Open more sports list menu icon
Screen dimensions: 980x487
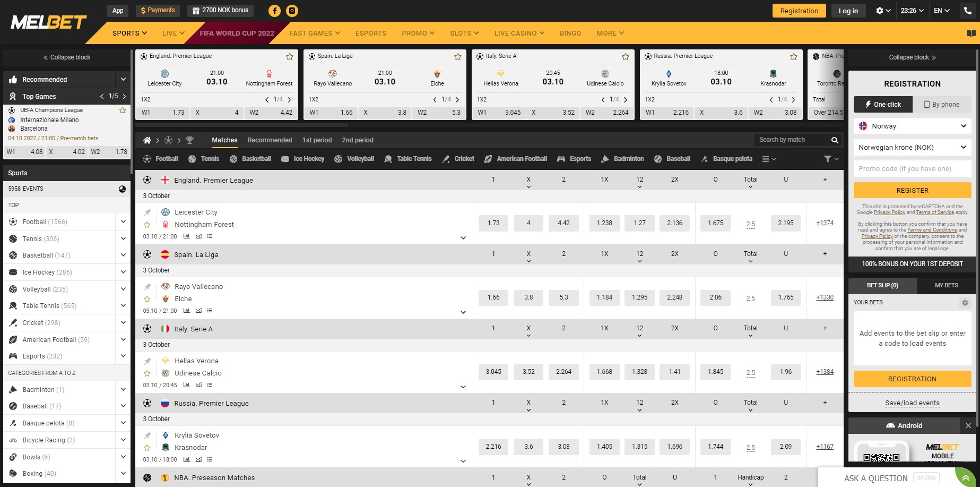[769, 159]
